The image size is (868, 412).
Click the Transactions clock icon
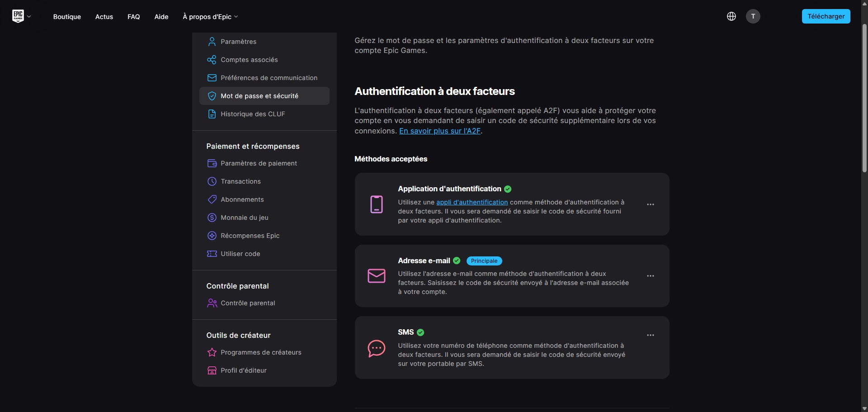(x=212, y=181)
